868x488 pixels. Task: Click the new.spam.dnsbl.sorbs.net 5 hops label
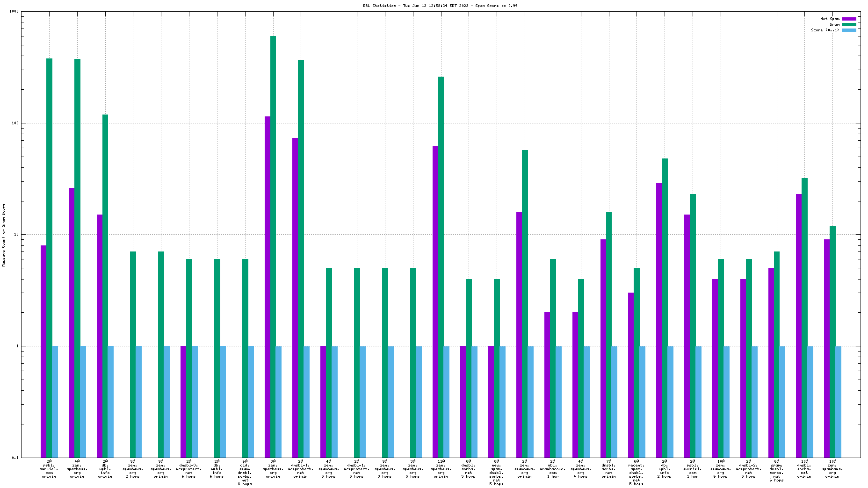(497, 473)
